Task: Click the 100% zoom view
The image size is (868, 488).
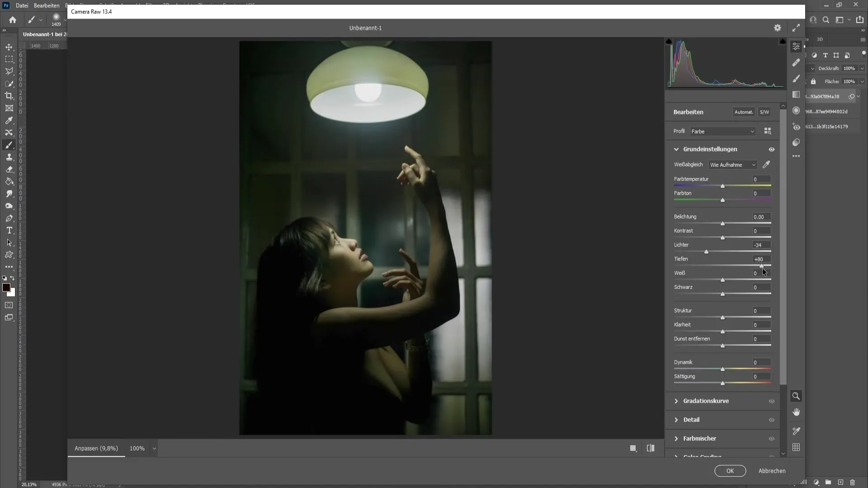Action: click(137, 448)
